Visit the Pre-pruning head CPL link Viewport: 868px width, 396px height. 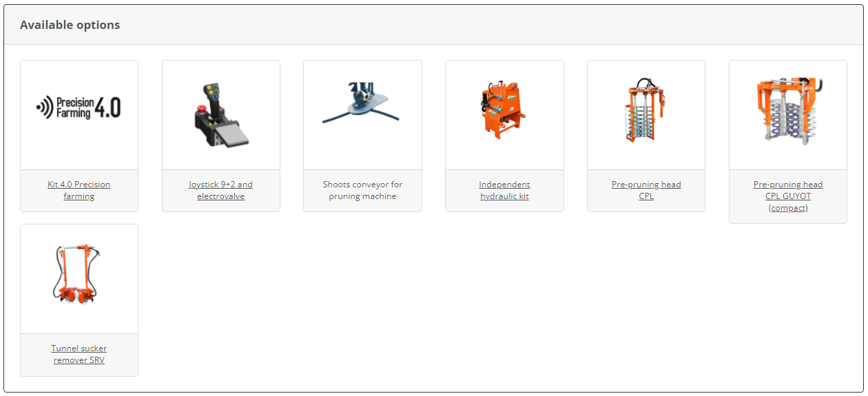(646, 190)
